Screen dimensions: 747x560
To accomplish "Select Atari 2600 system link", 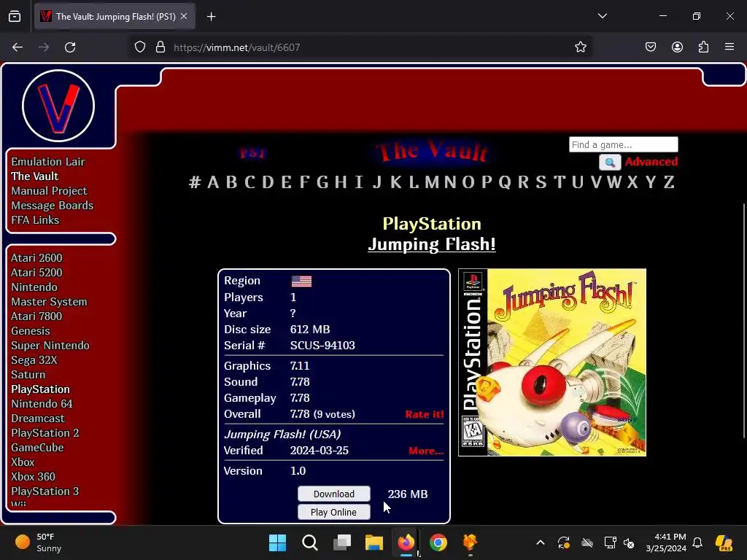I will pyautogui.click(x=36, y=258).
